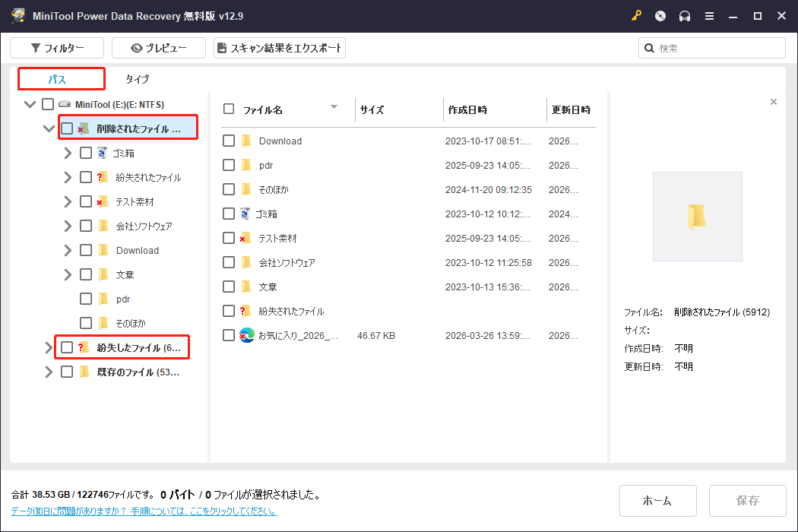Switch to the タイプ tab
Viewport: 798px width, 532px height.
click(x=138, y=79)
